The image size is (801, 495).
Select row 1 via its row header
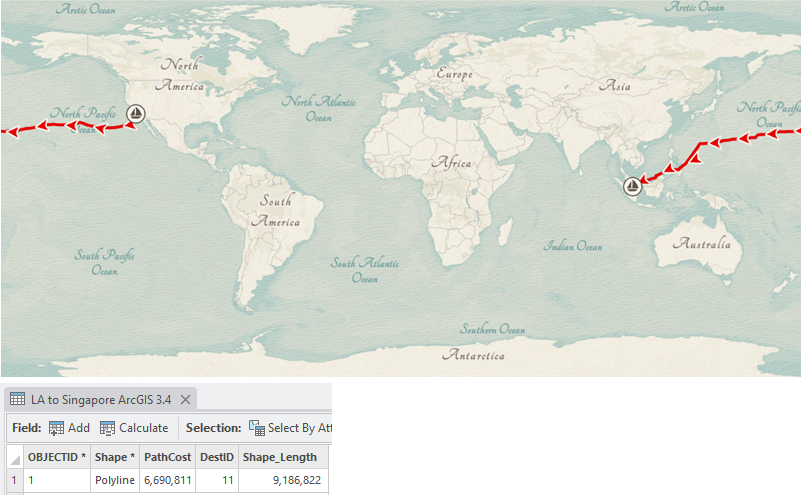click(x=14, y=480)
